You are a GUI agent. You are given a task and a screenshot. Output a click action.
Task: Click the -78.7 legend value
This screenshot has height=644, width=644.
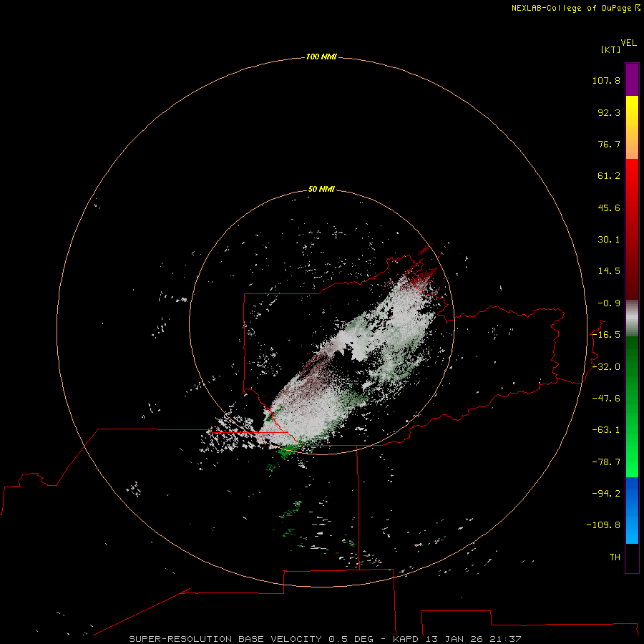tap(606, 462)
